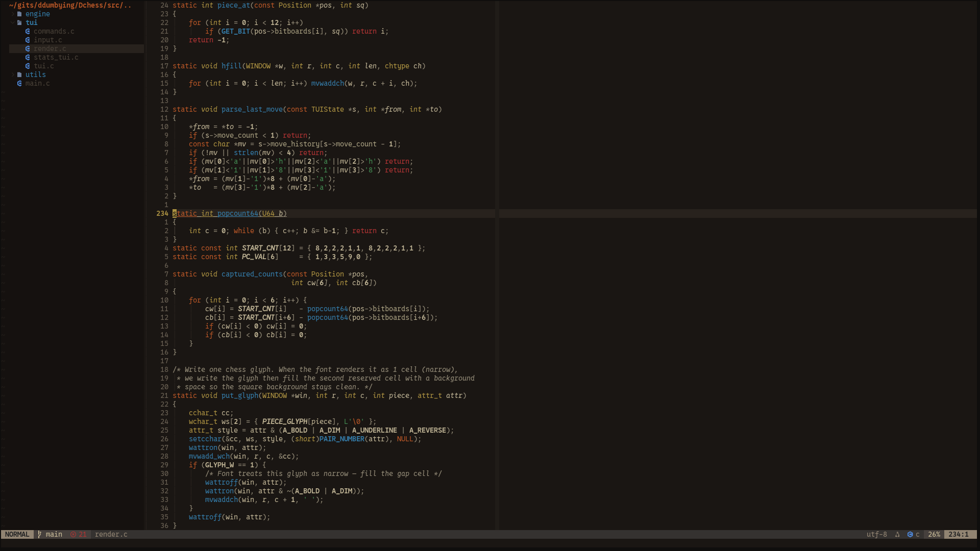Screen dimensions: 980x551
Task: Open input.c from the file tree
Action: [48, 40]
